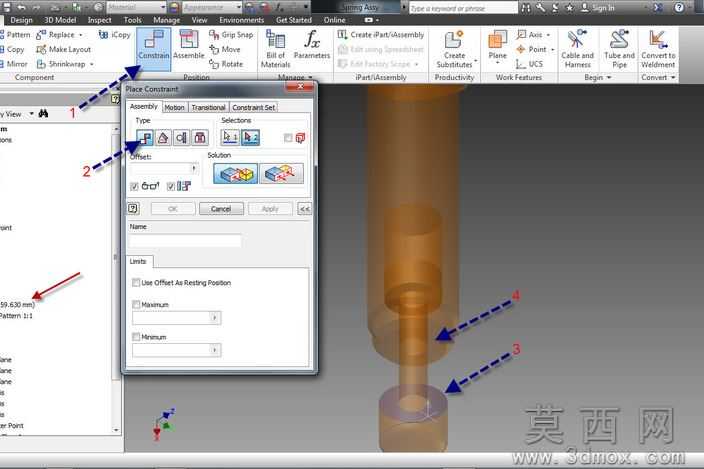Image resolution: width=704 pixels, height=469 pixels.
Task: Open Offset field arrow menu
Action: (194, 168)
